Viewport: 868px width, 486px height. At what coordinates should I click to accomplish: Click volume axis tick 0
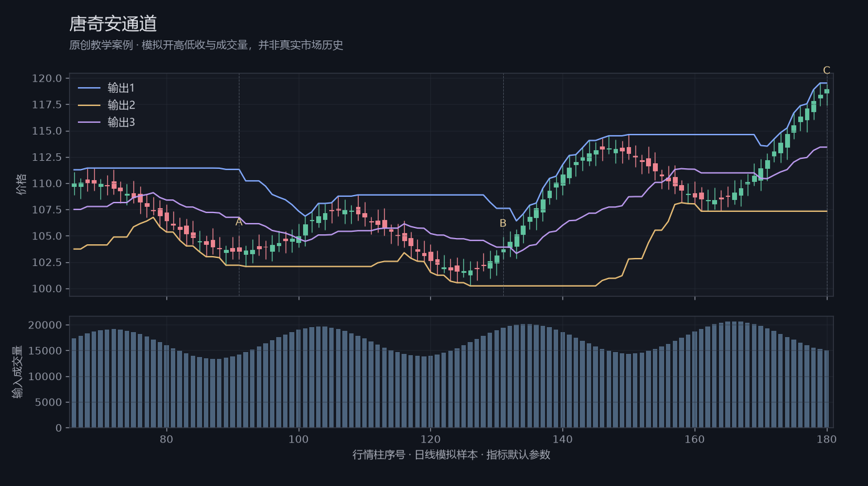point(59,428)
